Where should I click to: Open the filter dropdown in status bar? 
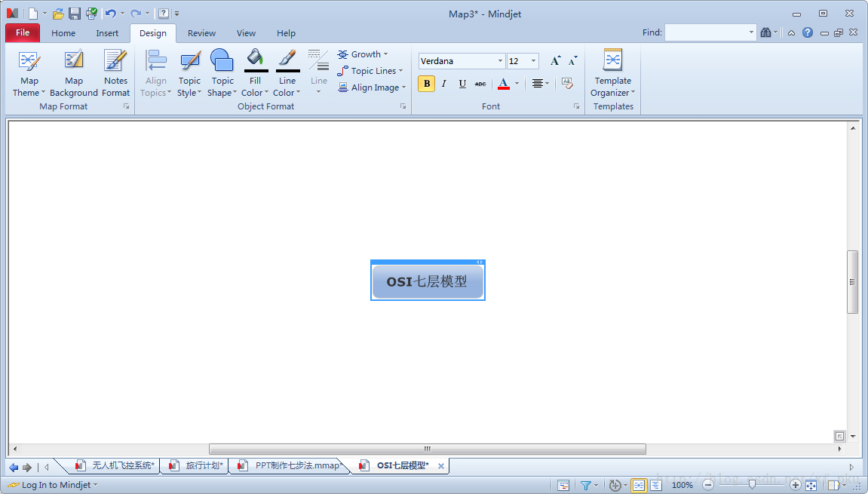click(597, 486)
